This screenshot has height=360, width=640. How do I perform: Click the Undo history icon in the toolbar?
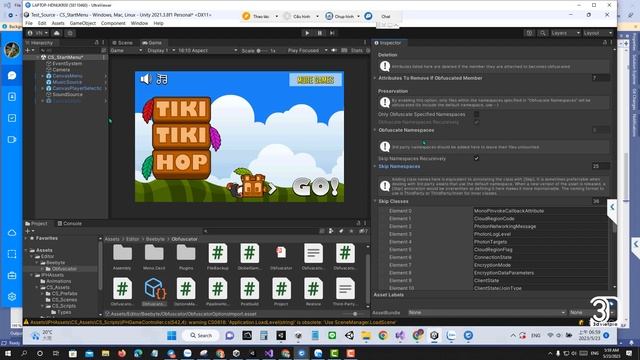coord(529,33)
